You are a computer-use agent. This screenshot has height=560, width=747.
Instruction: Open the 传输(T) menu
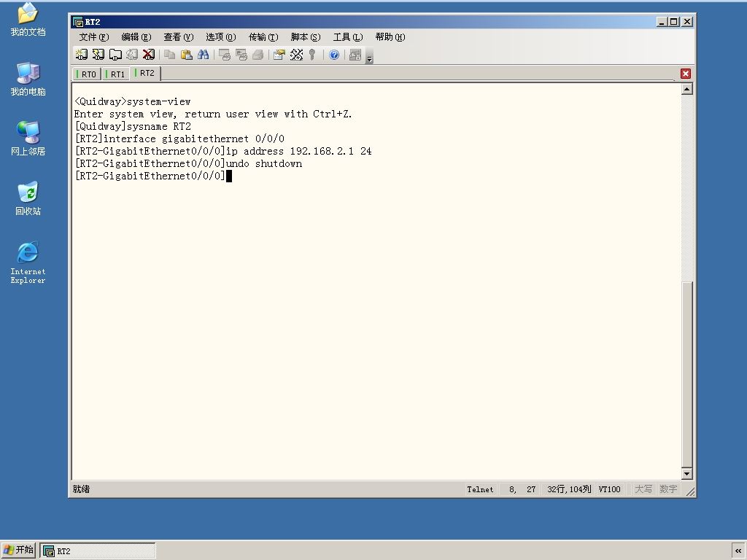click(263, 37)
